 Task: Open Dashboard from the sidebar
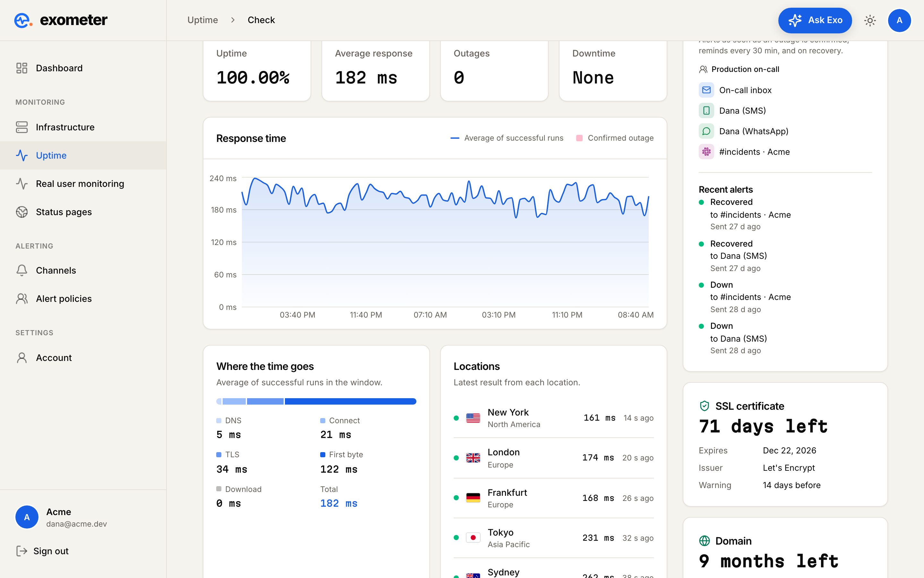click(83, 68)
